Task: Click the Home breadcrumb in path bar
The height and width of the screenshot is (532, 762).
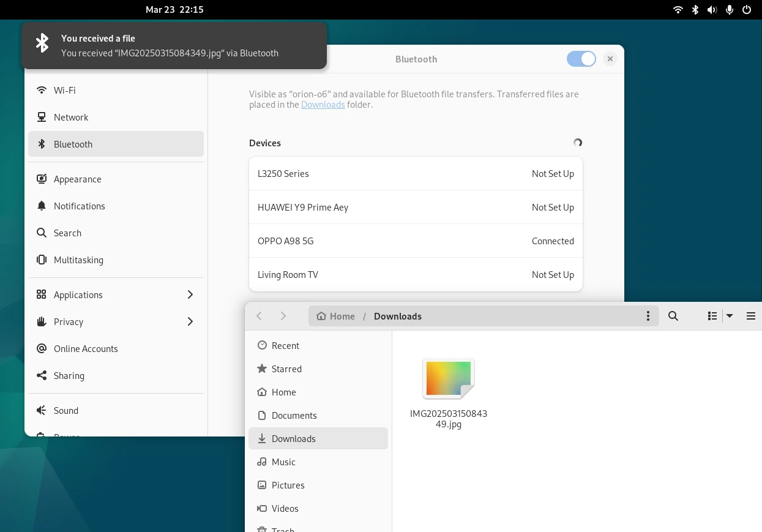Action: click(x=335, y=316)
